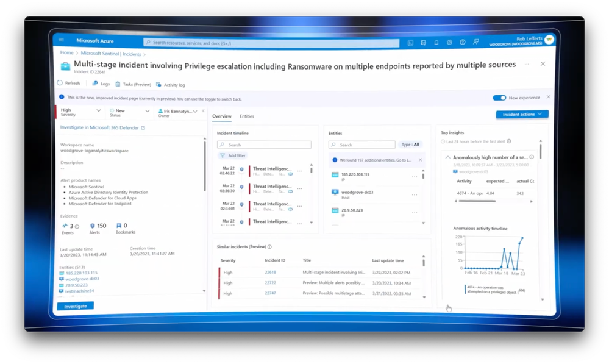
Task: Open more options for woodgrove-dc03 entity
Action: [x=415, y=194]
